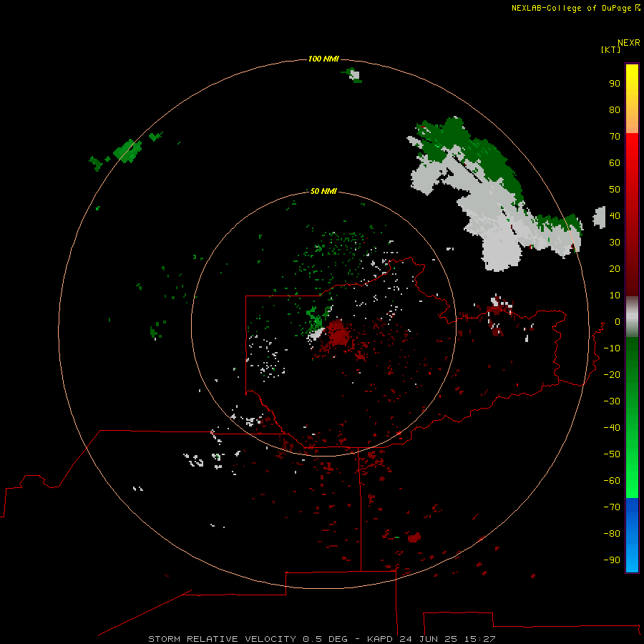Click the -80 scale label
Viewport: 644px width, 644px height.
(x=612, y=534)
